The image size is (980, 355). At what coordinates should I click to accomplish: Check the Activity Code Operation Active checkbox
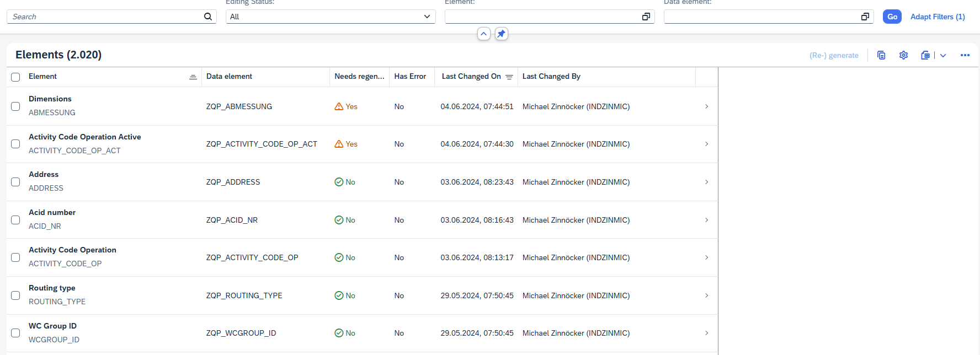[15, 144]
